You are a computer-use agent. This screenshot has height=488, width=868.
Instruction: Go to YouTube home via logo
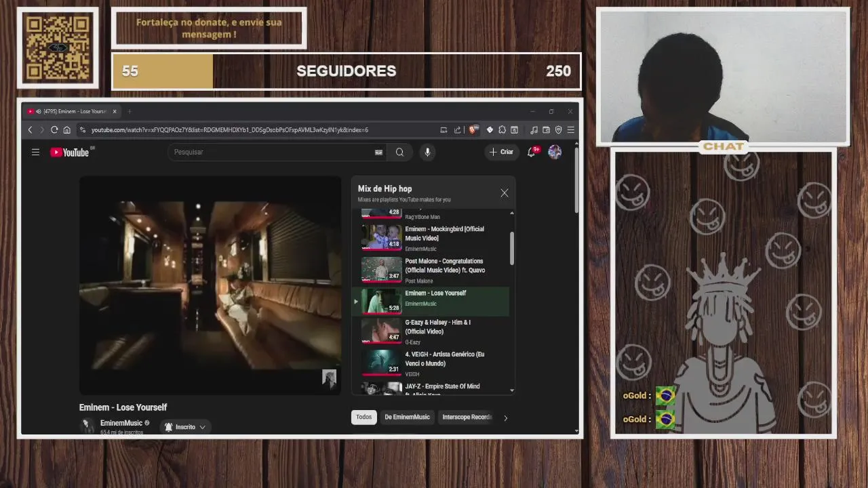click(x=70, y=152)
